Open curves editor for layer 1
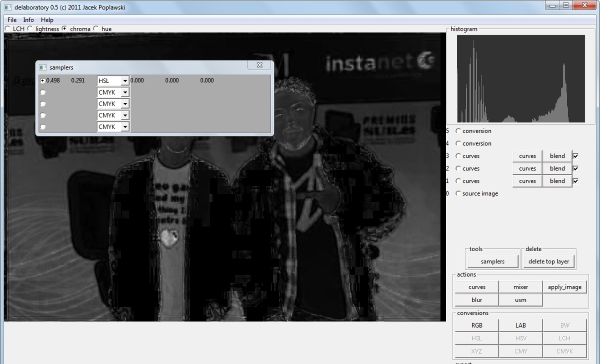 tap(527, 181)
